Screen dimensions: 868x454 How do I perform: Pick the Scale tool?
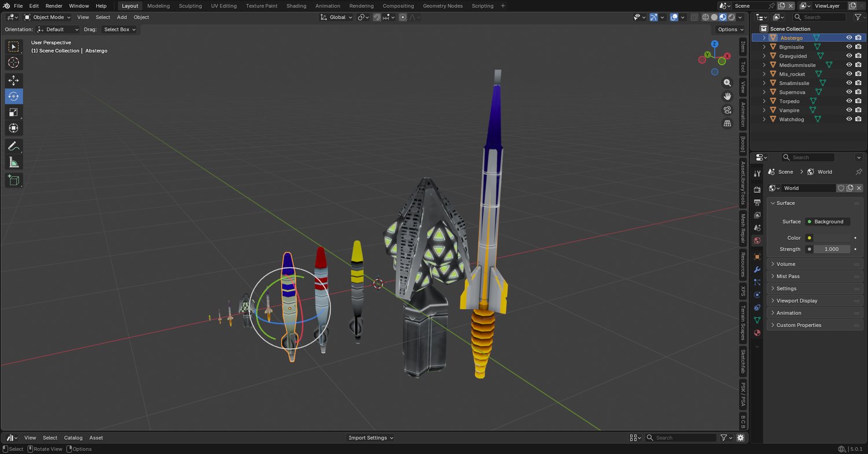point(14,112)
